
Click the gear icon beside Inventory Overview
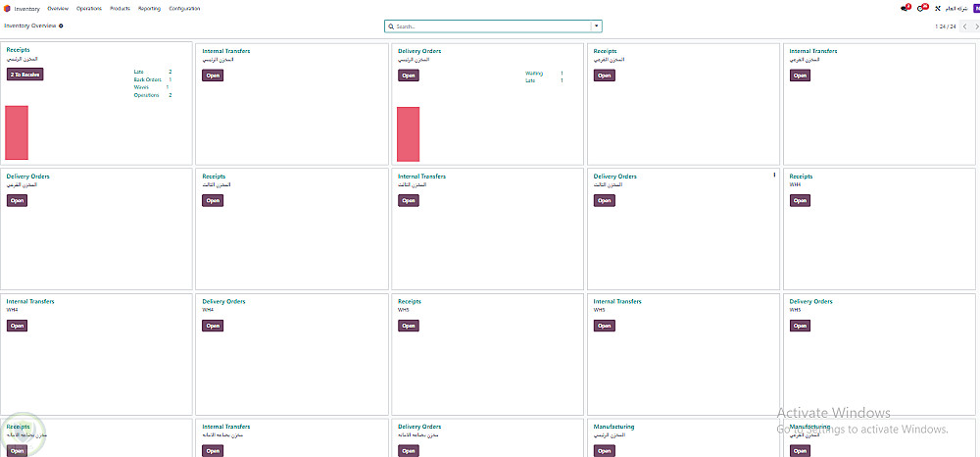(61, 26)
